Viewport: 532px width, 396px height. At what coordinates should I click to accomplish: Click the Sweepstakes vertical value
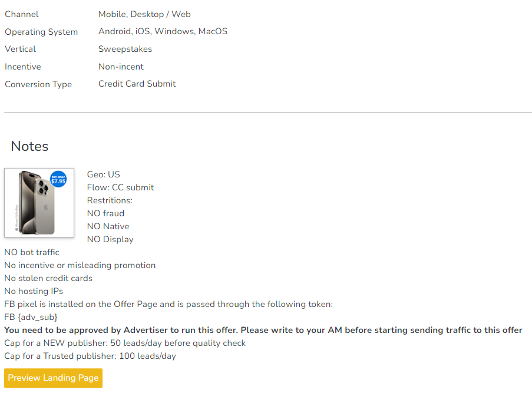tap(125, 49)
